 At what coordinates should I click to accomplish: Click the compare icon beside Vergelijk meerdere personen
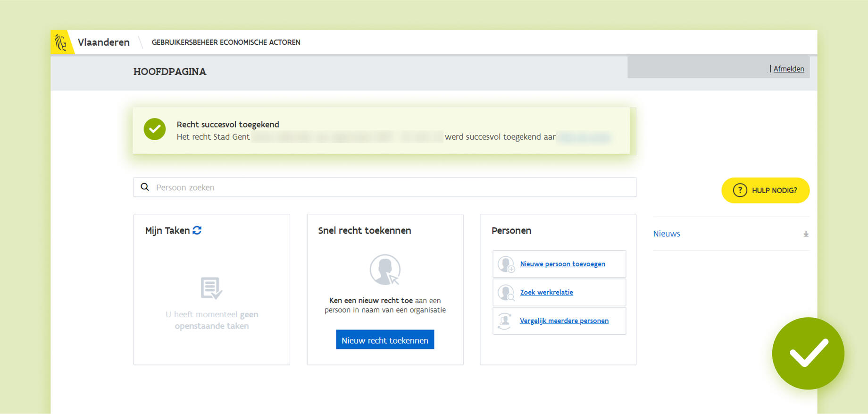pos(505,321)
